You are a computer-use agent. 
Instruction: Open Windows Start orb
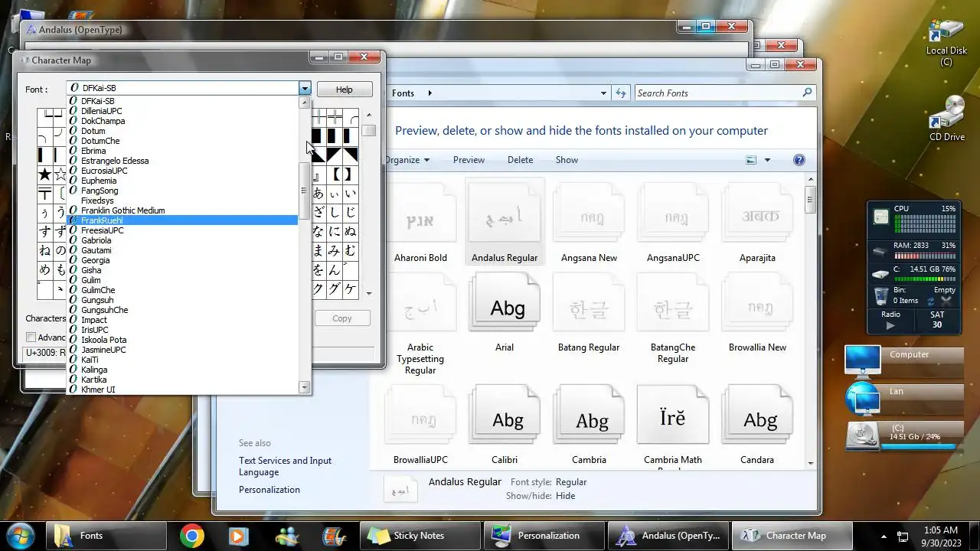pos(20,535)
